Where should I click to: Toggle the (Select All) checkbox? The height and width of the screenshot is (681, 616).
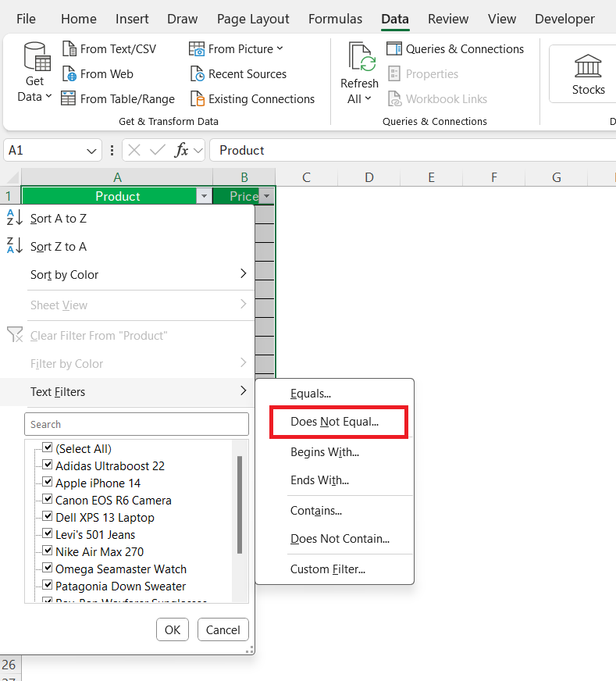click(x=48, y=448)
